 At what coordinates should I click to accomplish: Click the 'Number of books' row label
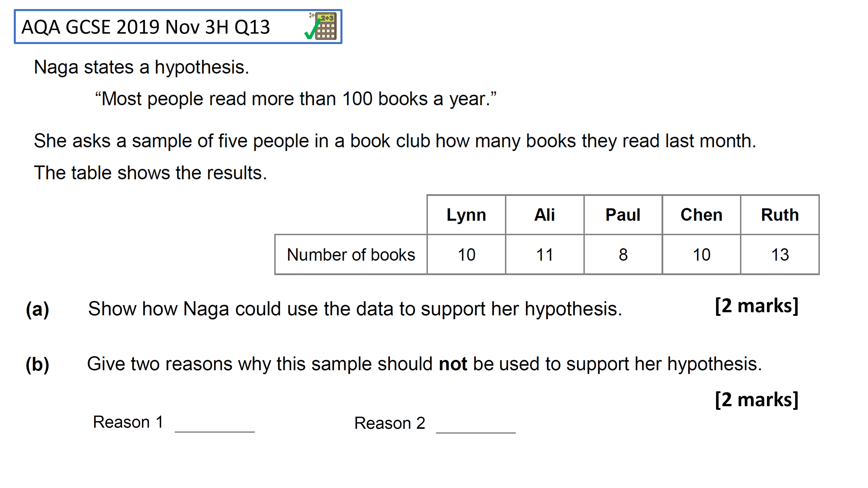pyautogui.click(x=351, y=255)
